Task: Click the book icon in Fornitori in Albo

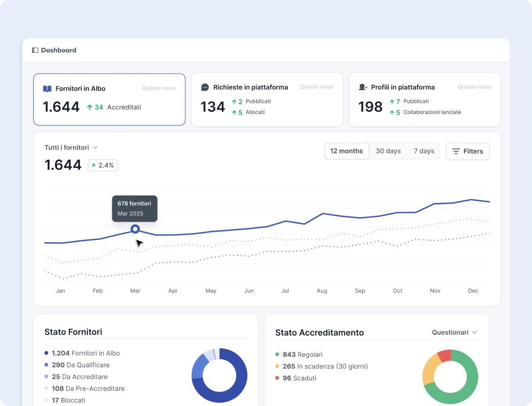Action: [x=47, y=89]
